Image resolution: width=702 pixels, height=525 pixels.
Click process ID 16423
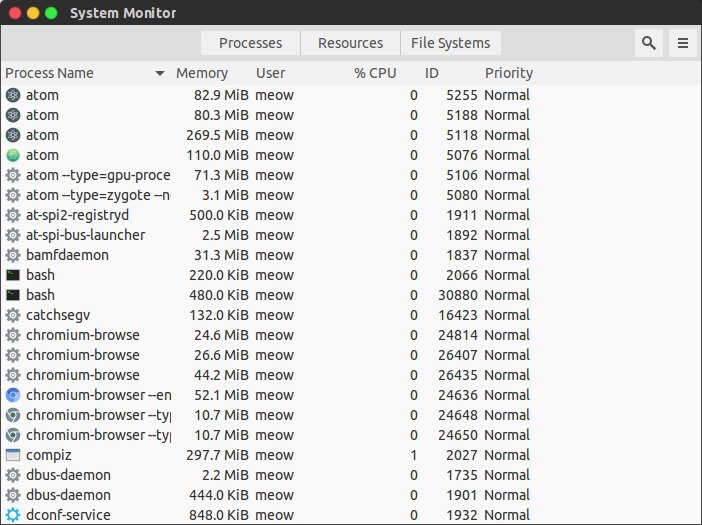click(x=458, y=315)
